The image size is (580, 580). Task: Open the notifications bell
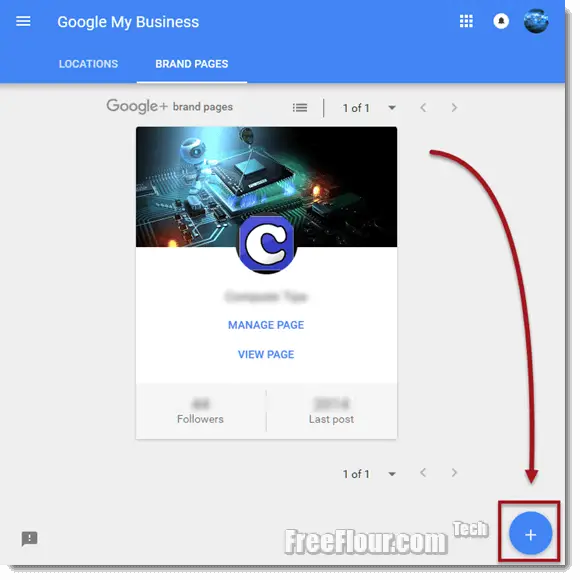[501, 21]
